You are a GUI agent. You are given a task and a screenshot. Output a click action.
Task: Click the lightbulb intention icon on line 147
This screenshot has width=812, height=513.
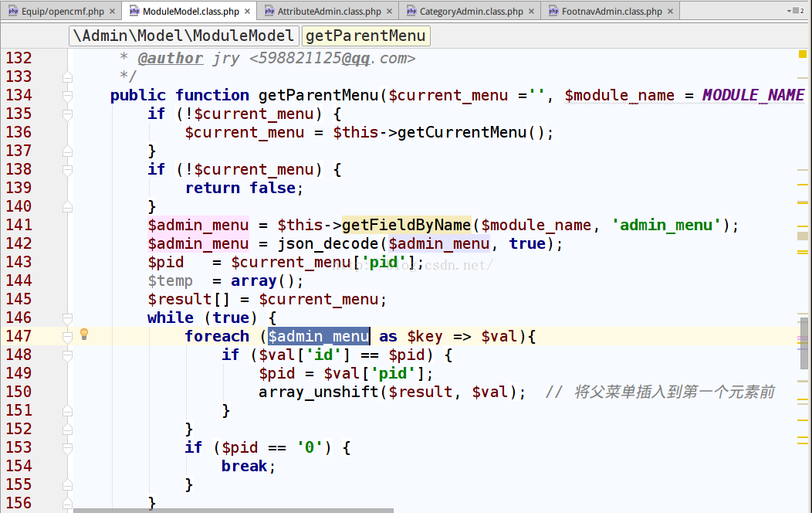point(84,335)
